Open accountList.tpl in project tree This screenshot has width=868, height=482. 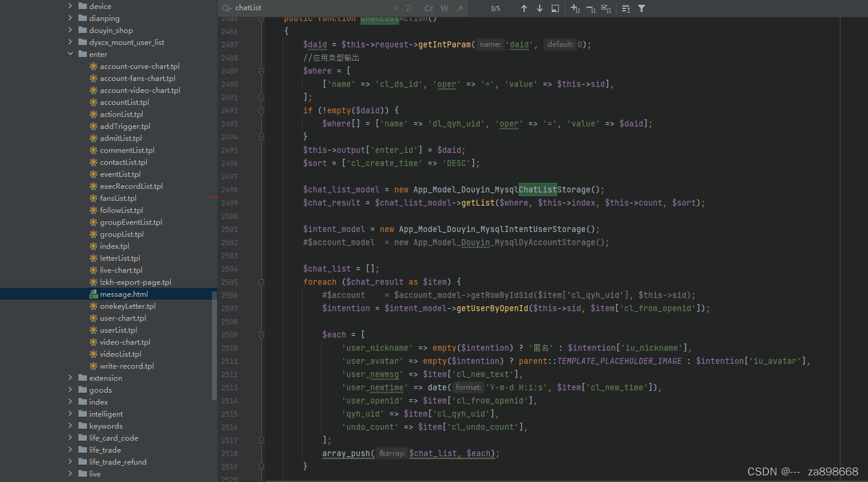[125, 102]
